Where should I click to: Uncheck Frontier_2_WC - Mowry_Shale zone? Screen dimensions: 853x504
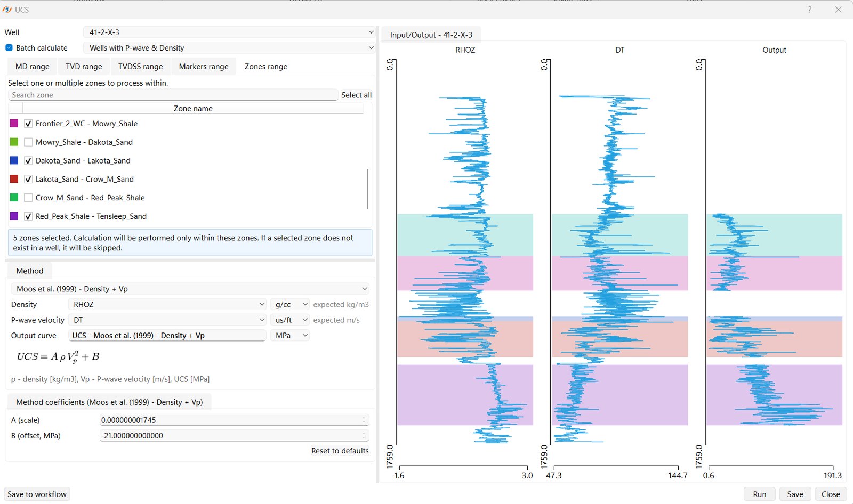[28, 124]
